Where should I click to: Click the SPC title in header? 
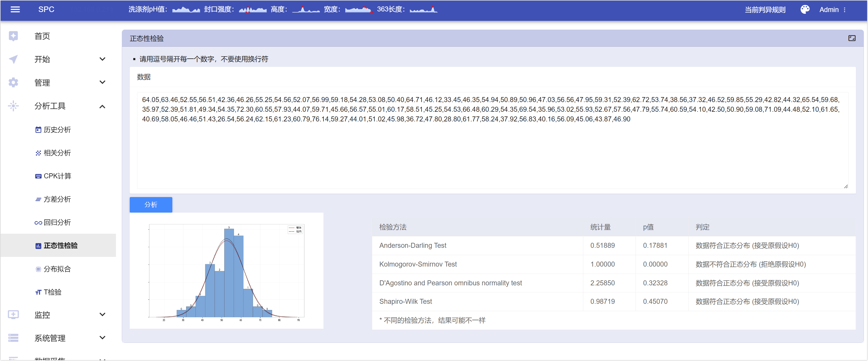(46, 9)
